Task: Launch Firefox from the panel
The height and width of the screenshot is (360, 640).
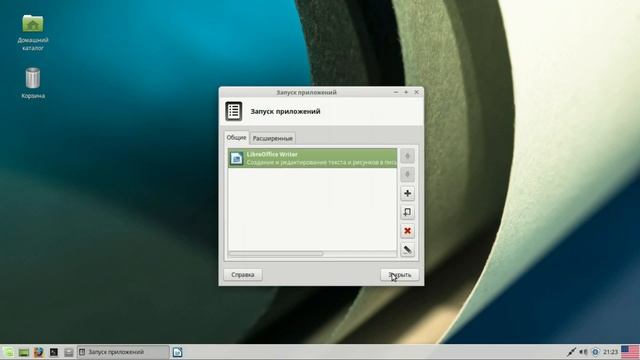Action: coord(39,352)
